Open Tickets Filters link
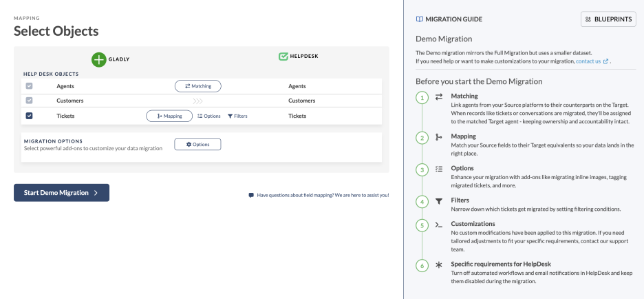The width and height of the screenshot is (644, 299). 237,116
